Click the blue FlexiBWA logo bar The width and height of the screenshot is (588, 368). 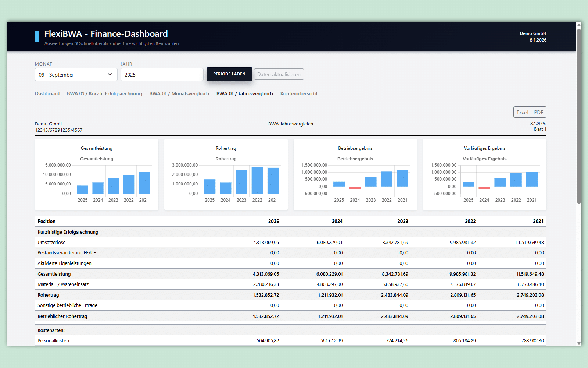point(37,36)
